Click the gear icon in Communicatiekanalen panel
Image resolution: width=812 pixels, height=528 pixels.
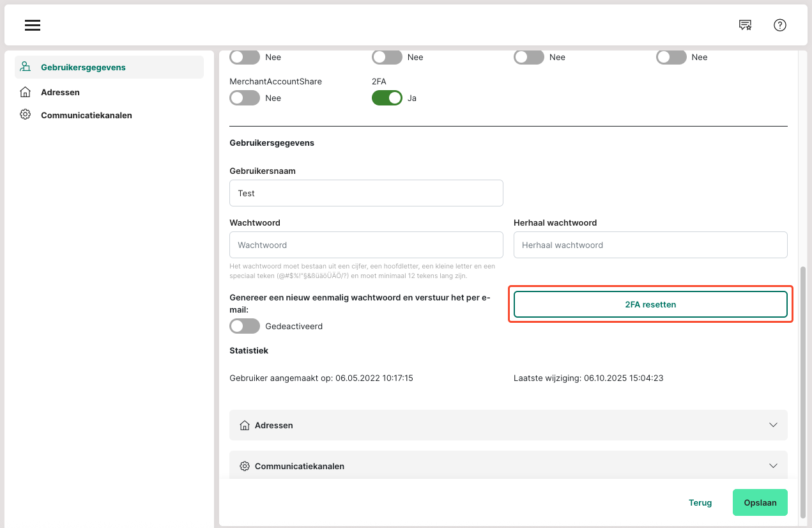(x=244, y=466)
